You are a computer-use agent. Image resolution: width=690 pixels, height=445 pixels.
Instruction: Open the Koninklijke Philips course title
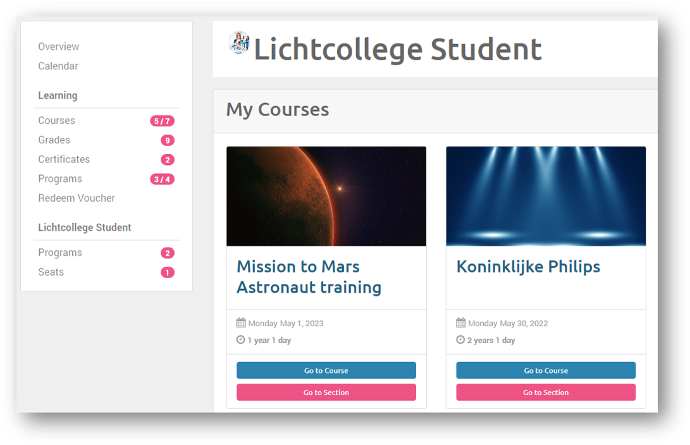pos(528,267)
